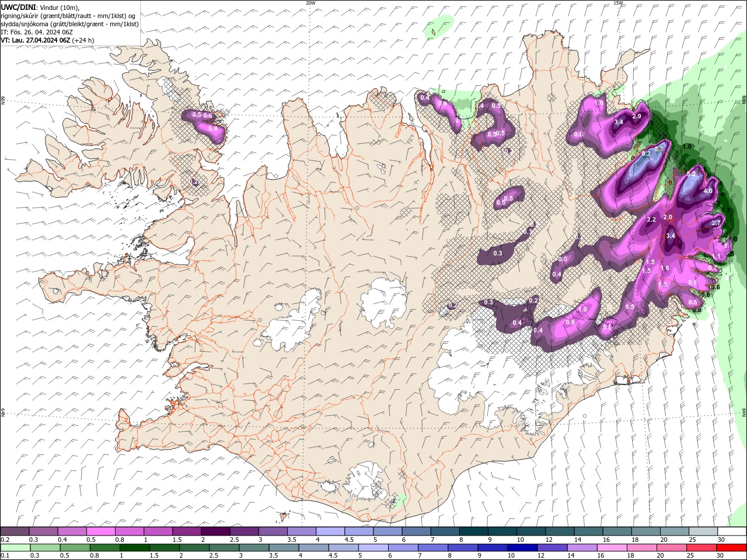Select the white 30+ swatch in snow scale

[x=732, y=531]
